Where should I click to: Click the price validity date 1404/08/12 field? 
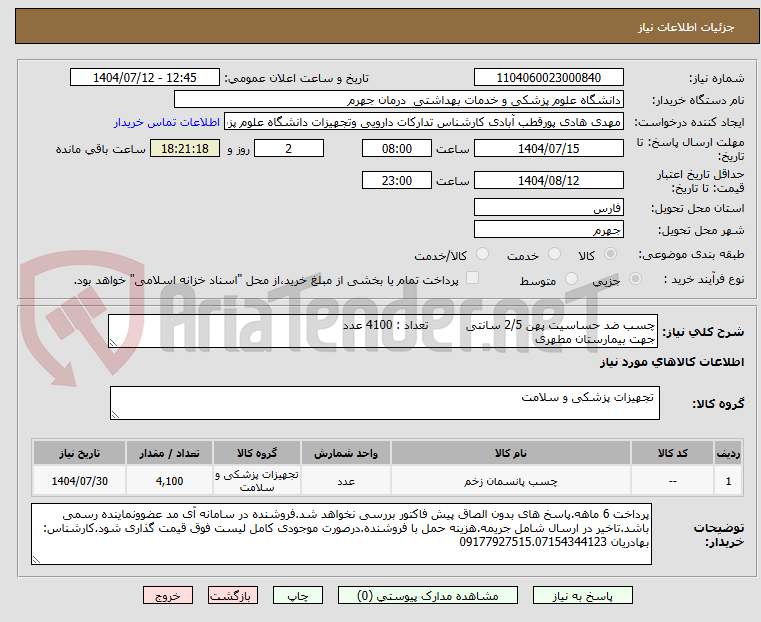coord(548,180)
